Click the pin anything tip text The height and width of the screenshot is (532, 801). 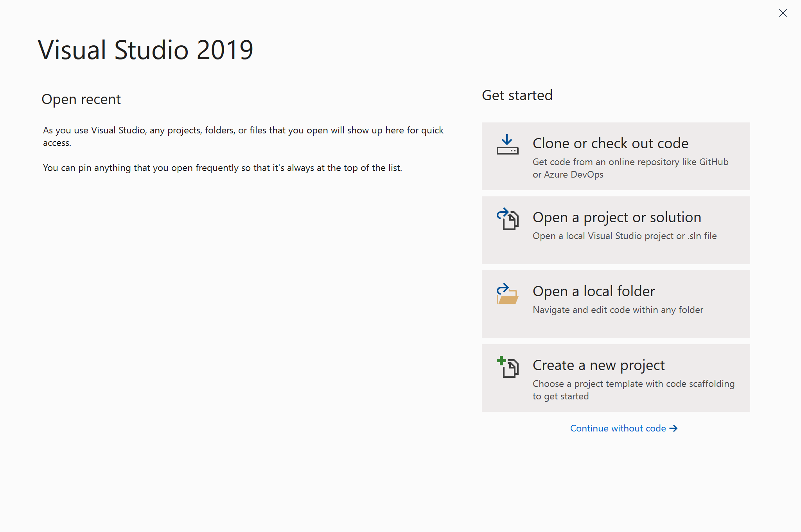pyautogui.click(x=222, y=168)
